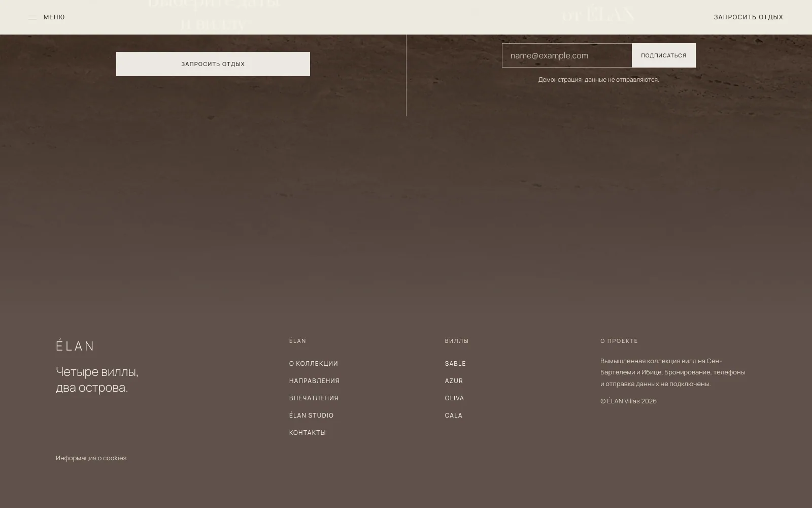The height and width of the screenshot is (508, 812).
Task: Click the text 'Демонстрация: данные не отправляются.'
Action: tap(599, 80)
